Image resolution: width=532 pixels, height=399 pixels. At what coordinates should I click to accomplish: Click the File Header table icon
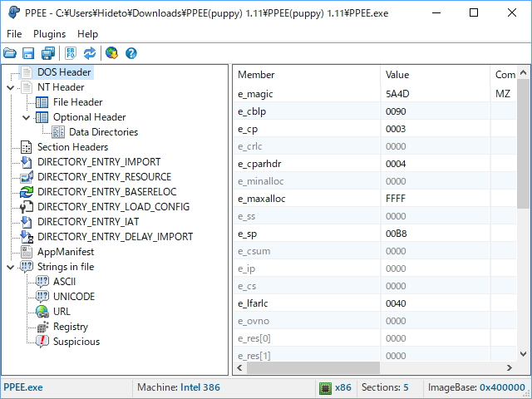click(x=42, y=102)
